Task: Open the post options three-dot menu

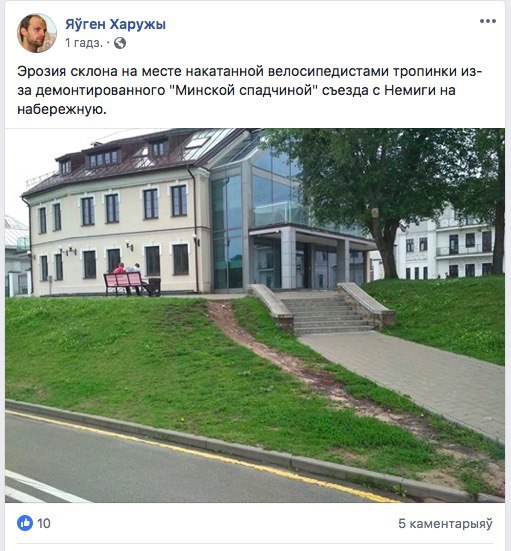Action: pos(488,21)
